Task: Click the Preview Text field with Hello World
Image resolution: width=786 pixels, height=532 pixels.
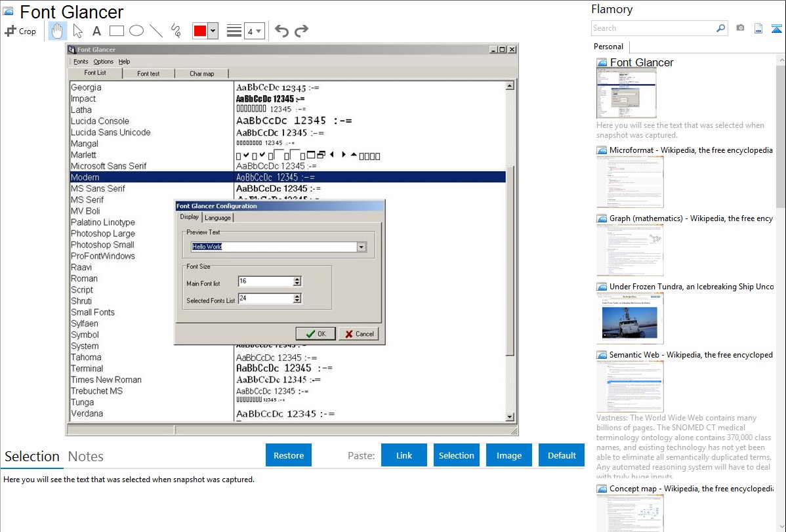Action: click(274, 247)
